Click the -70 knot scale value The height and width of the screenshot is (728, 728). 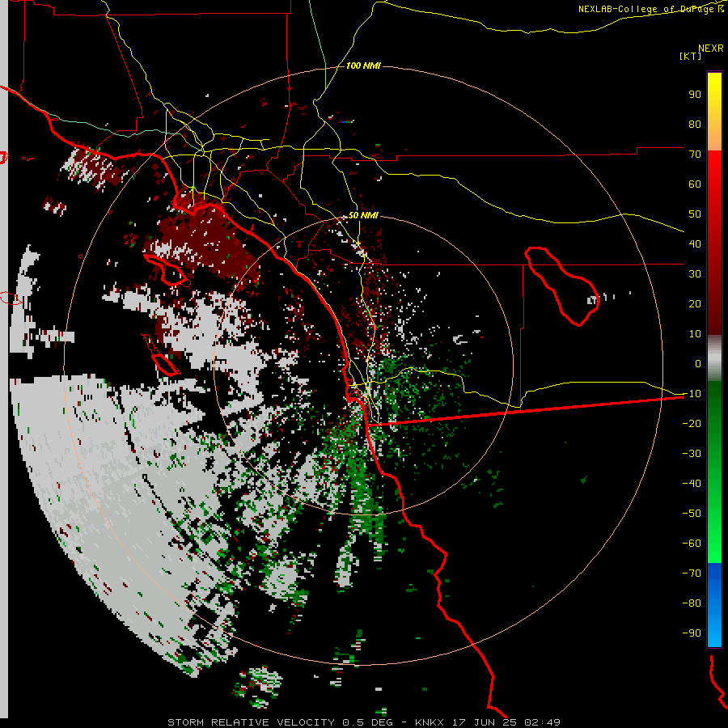coord(692,574)
